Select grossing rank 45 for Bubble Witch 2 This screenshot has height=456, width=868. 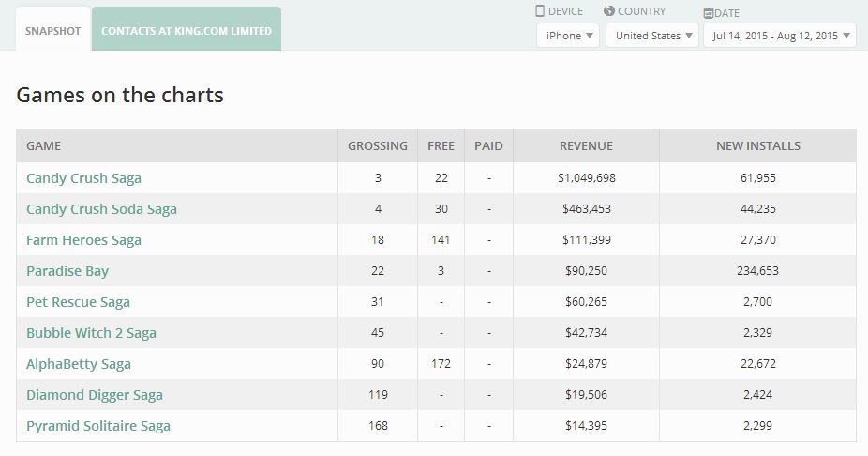(x=378, y=333)
